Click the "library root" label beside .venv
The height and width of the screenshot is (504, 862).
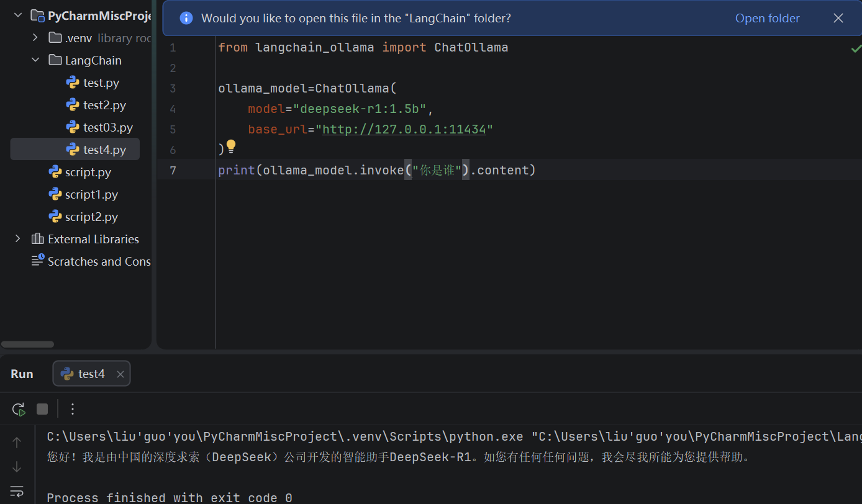click(x=124, y=38)
